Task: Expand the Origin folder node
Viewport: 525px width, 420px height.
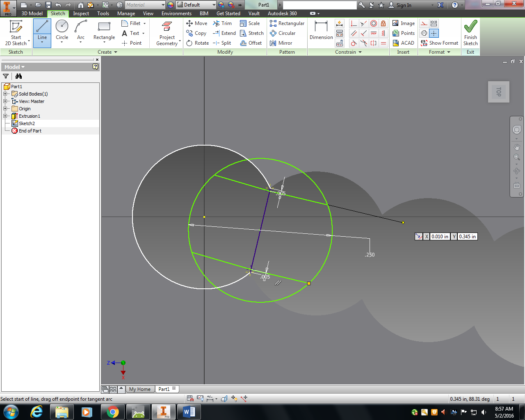Action: pos(5,109)
